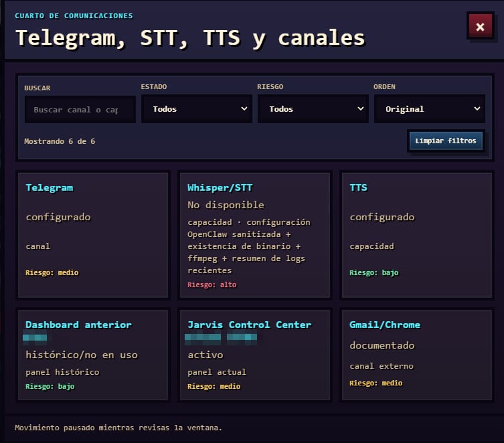Click 'activo' status in Jarvis card
Viewport: 504px width, 443px height.
(x=205, y=355)
